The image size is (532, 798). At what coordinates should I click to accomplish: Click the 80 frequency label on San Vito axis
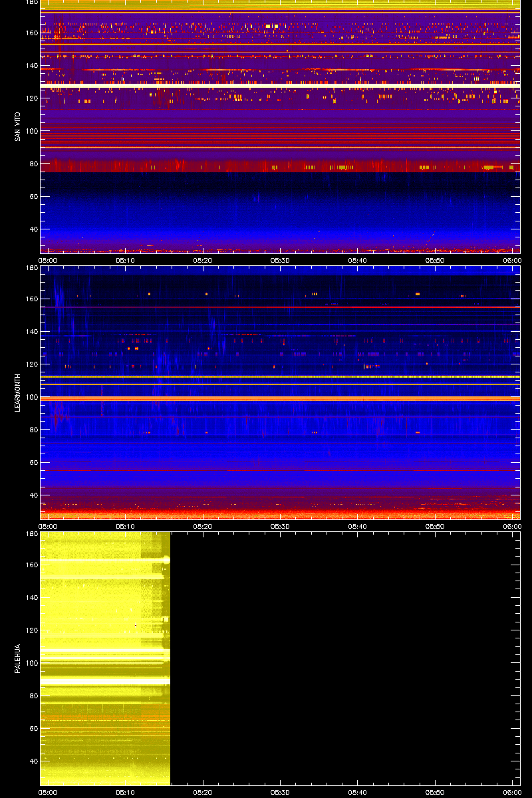33,164
